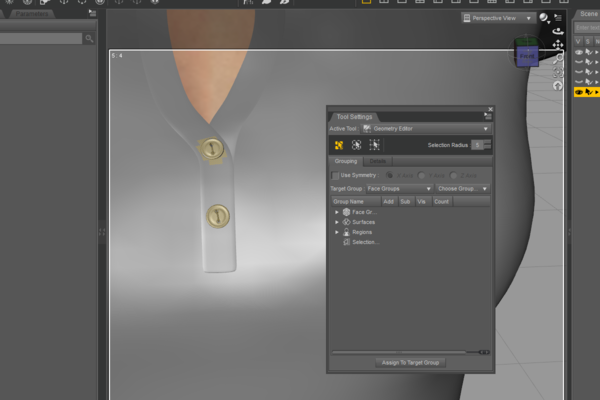Expand the highlighted Scene row arrow
The image size is (600, 400).
click(597, 92)
